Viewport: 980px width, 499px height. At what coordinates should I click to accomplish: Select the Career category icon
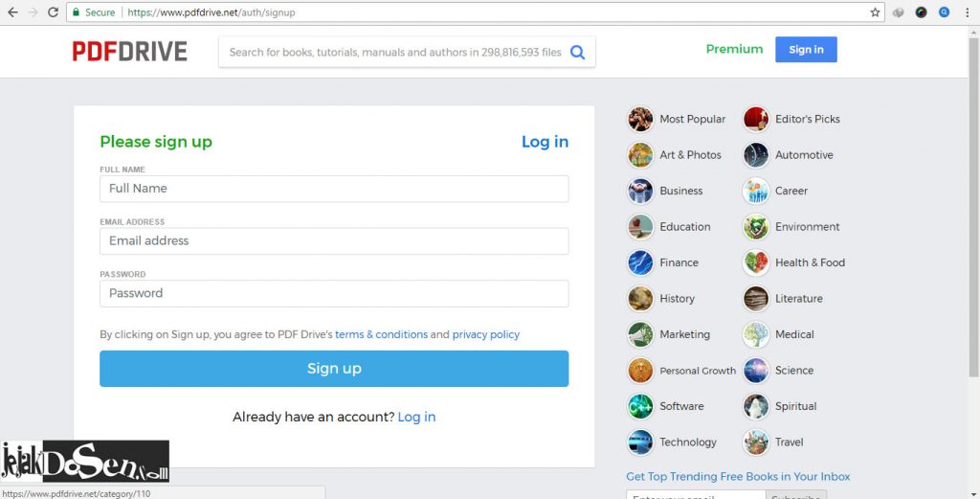pyautogui.click(x=756, y=191)
